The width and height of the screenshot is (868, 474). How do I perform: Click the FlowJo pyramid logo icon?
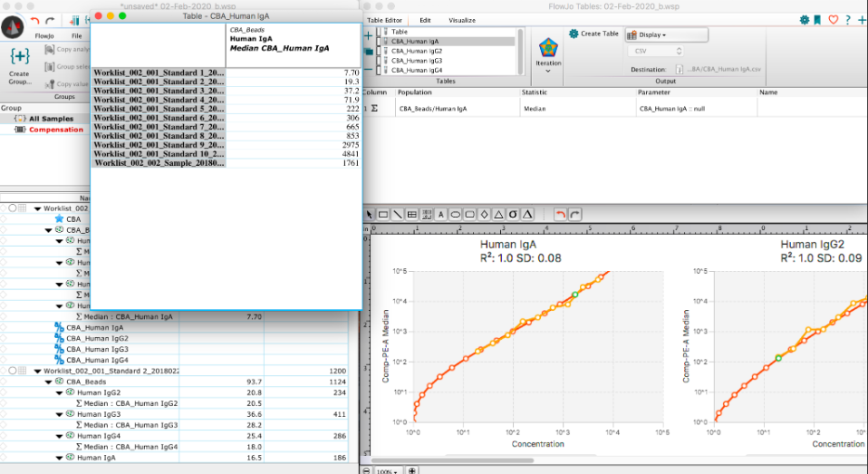(x=13, y=26)
